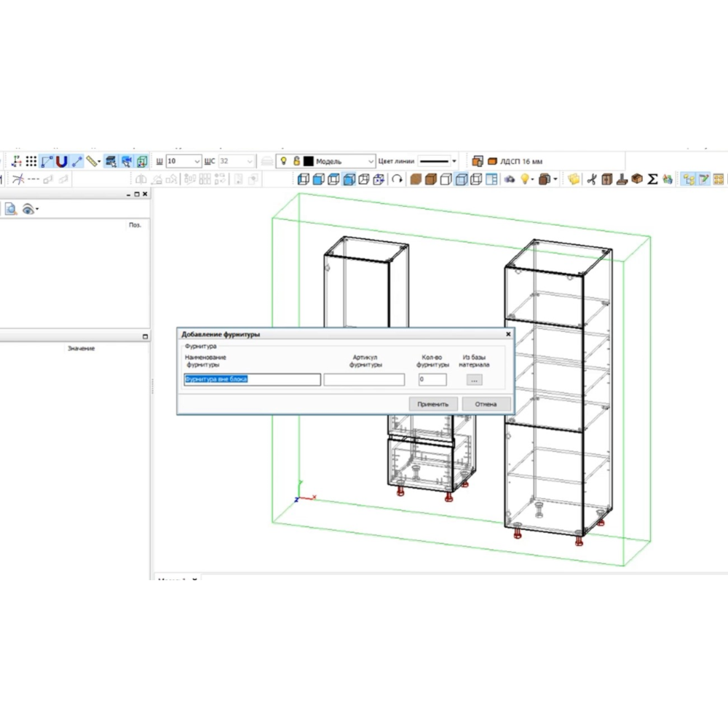Click the scissors cutting icon
Image resolution: width=728 pixels, height=728 pixels.
point(591,179)
